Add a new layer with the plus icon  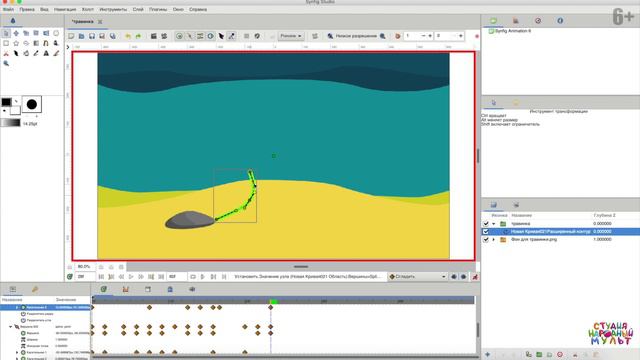487,354
